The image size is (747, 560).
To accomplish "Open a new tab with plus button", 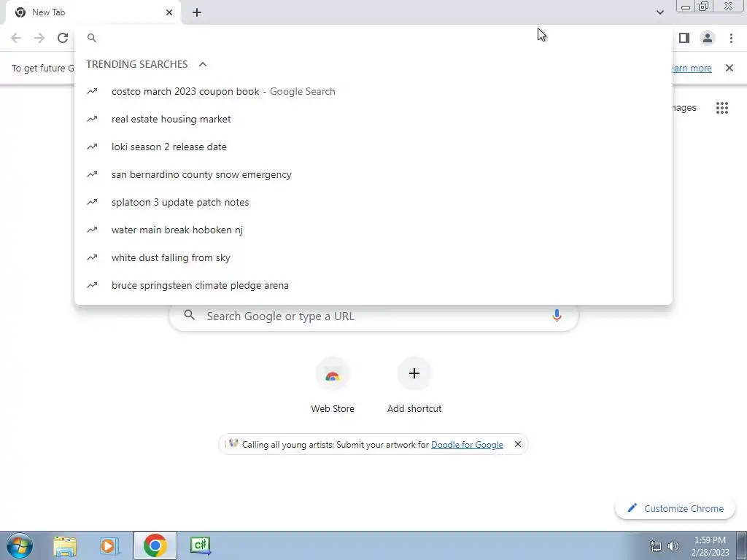I will (x=197, y=12).
